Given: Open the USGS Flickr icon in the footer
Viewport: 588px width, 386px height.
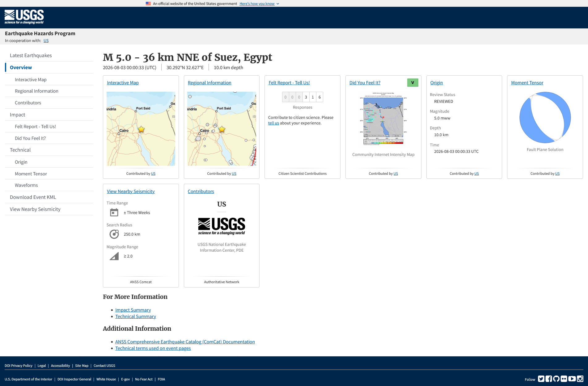Looking at the screenshot, I should tap(564, 379).
